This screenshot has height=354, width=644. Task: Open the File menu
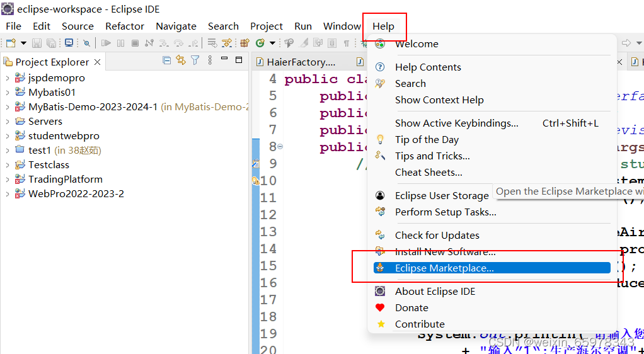coord(14,26)
